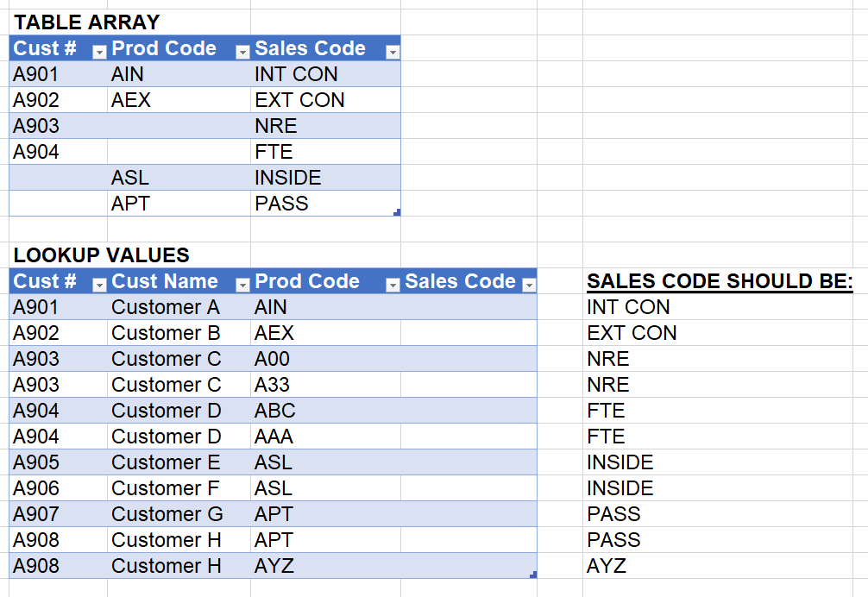This screenshot has height=597, width=868.
Task: Select the A00 product code cell
Action: [x=325, y=359]
